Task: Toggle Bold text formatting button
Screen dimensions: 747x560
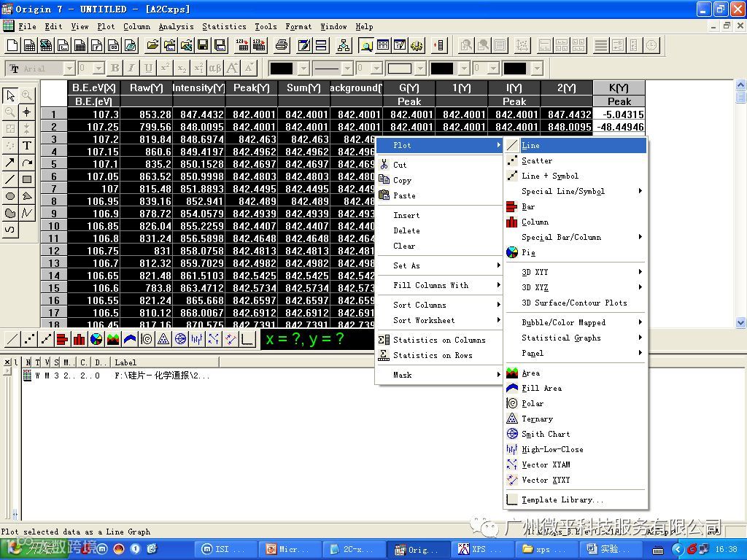Action: click(115, 69)
